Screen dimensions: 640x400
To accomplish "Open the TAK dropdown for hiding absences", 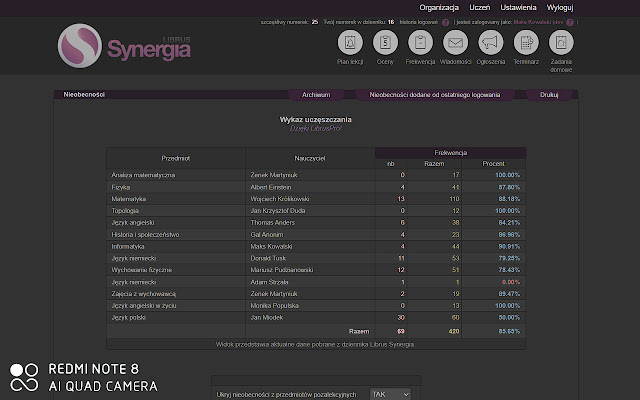I will pos(390,394).
